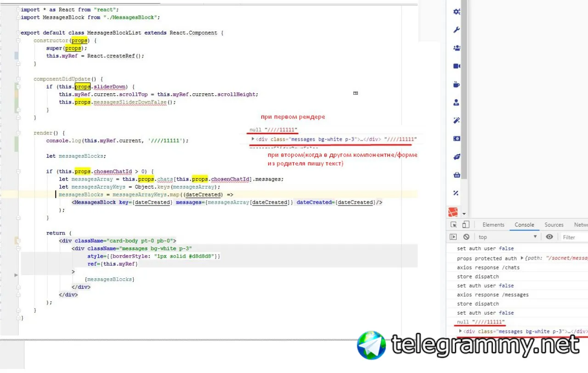This screenshot has height=373, width=588.
Task: Click the 'console.log' call in render
Action: tap(63, 141)
